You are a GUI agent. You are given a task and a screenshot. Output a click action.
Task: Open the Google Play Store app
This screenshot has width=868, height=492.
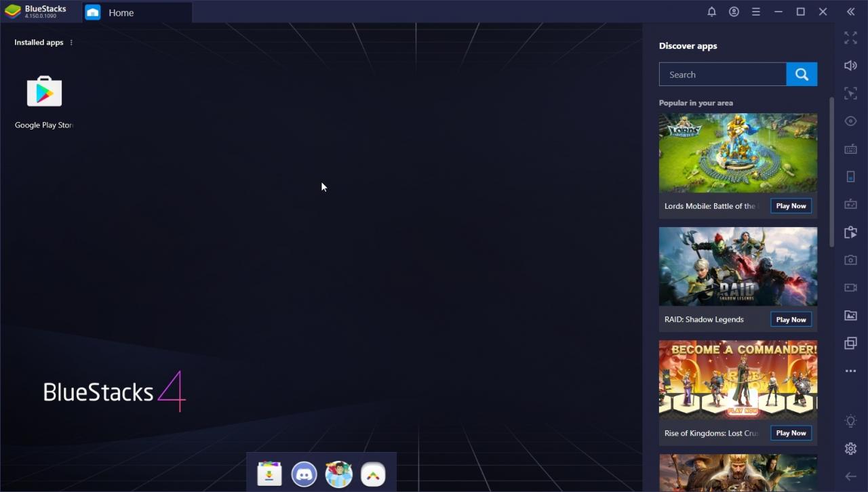coord(44,92)
